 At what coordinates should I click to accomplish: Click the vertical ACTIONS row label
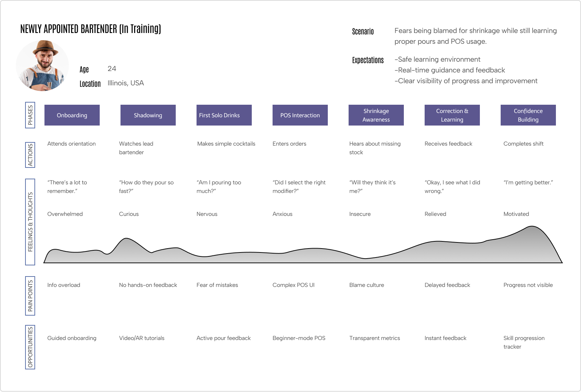click(30, 155)
